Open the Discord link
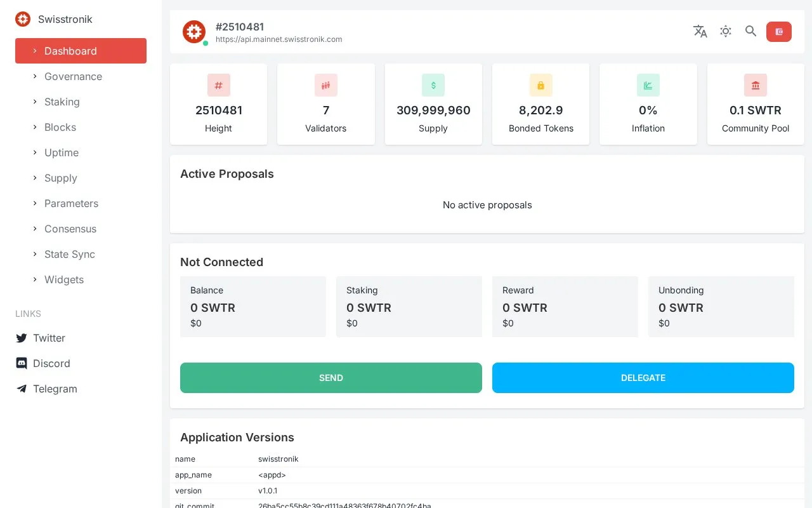Viewport: 812px width, 508px height. (x=51, y=363)
